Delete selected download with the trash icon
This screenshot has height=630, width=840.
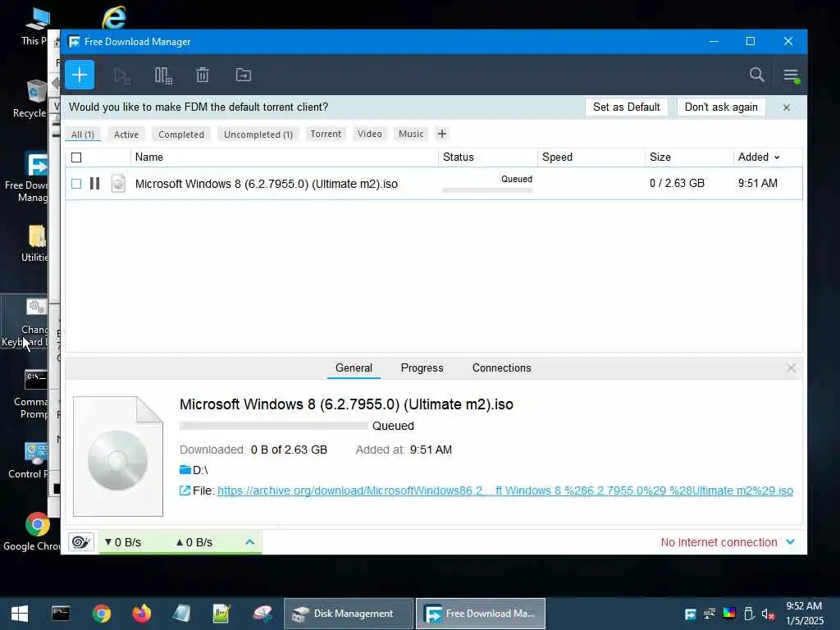[203, 75]
